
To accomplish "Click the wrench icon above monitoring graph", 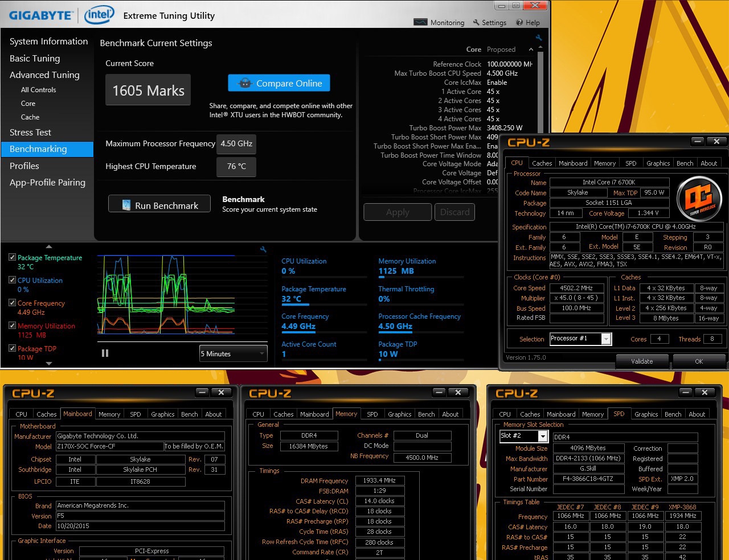I will 263,249.
